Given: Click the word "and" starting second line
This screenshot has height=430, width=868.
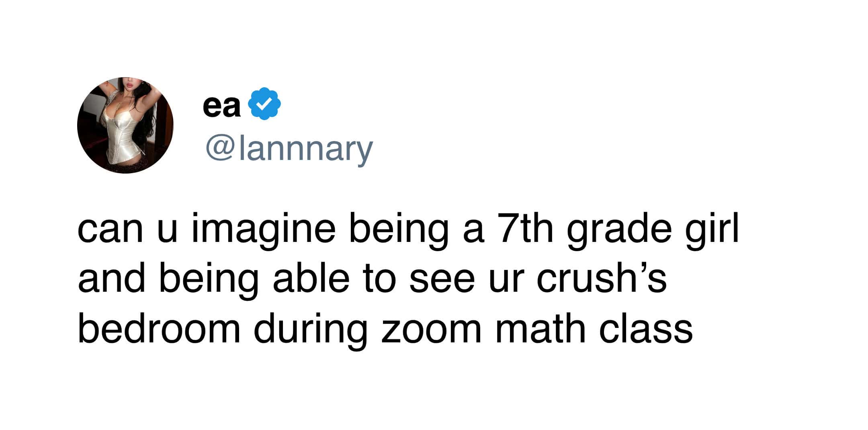Looking at the screenshot, I should click(x=111, y=279).
